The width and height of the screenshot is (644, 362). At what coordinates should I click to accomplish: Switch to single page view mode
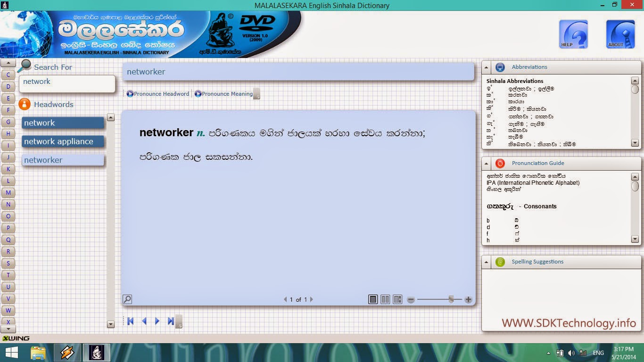coord(373,299)
